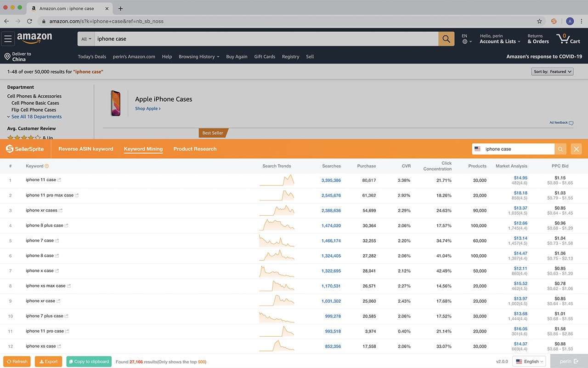Image resolution: width=588 pixels, height=368 pixels.
Task: Click the Searches column header
Action: pos(331,166)
